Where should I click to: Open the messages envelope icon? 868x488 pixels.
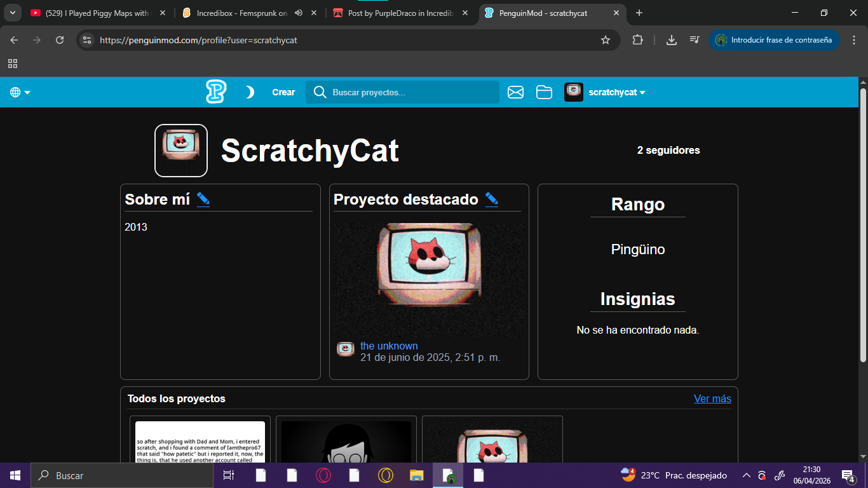coord(516,92)
